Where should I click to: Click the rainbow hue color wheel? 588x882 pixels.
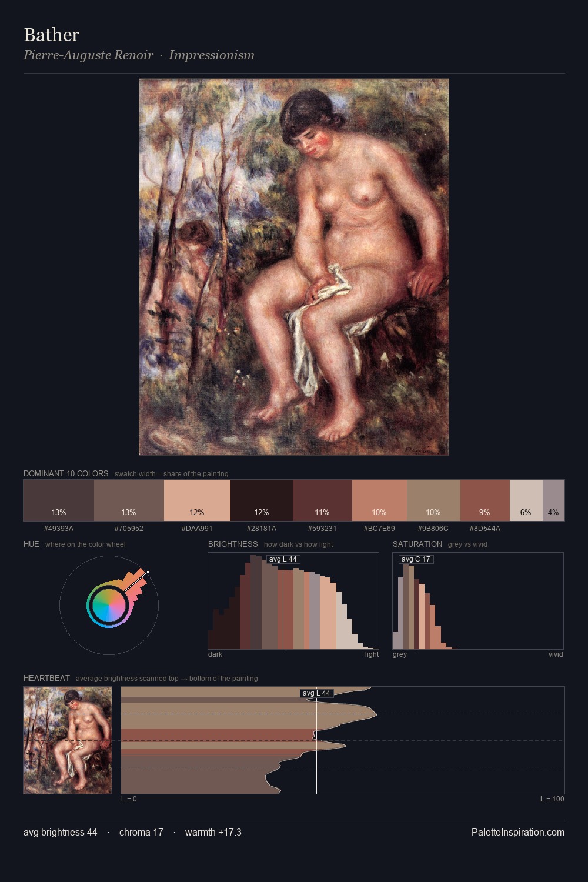109,604
